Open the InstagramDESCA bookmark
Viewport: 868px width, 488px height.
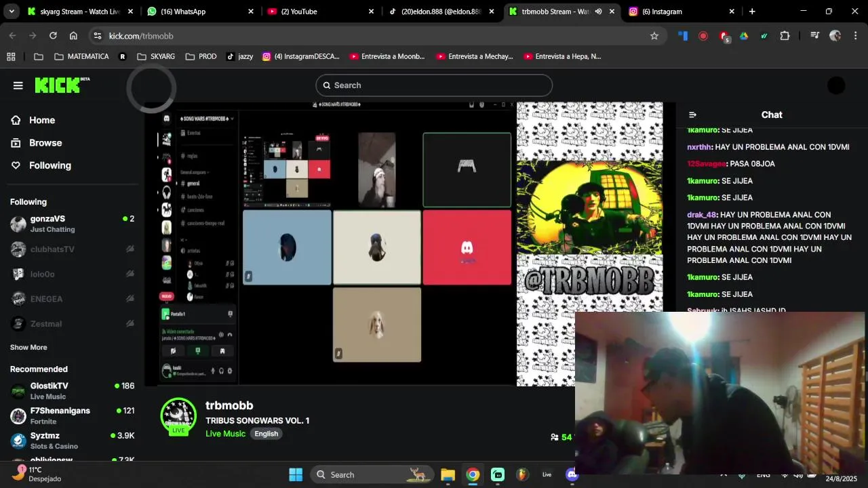coord(301,56)
